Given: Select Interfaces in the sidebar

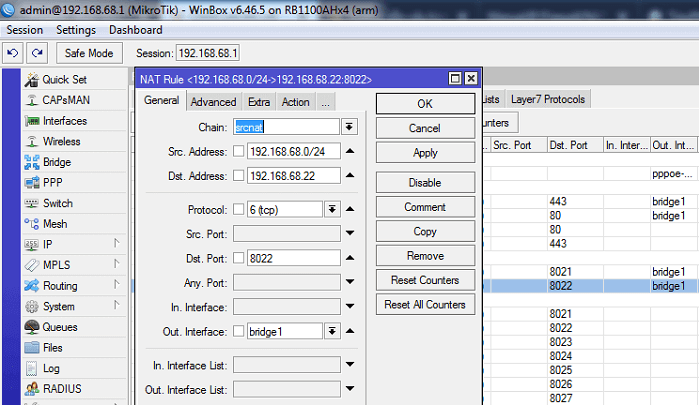Looking at the screenshot, I should [x=64, y=121].
